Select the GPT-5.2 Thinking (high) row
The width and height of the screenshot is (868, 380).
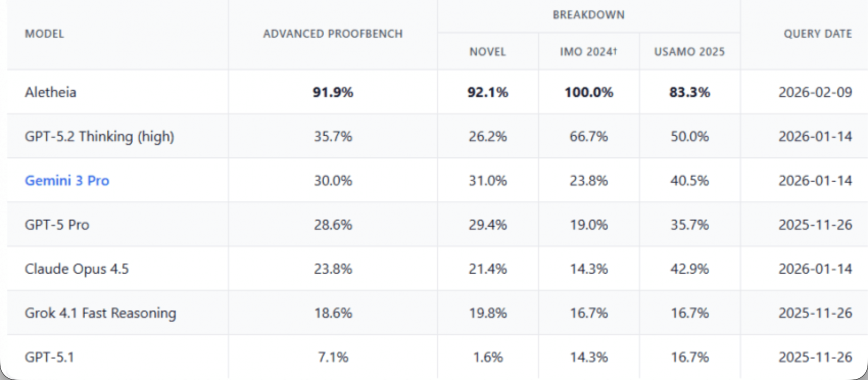[x=99, y=137]
